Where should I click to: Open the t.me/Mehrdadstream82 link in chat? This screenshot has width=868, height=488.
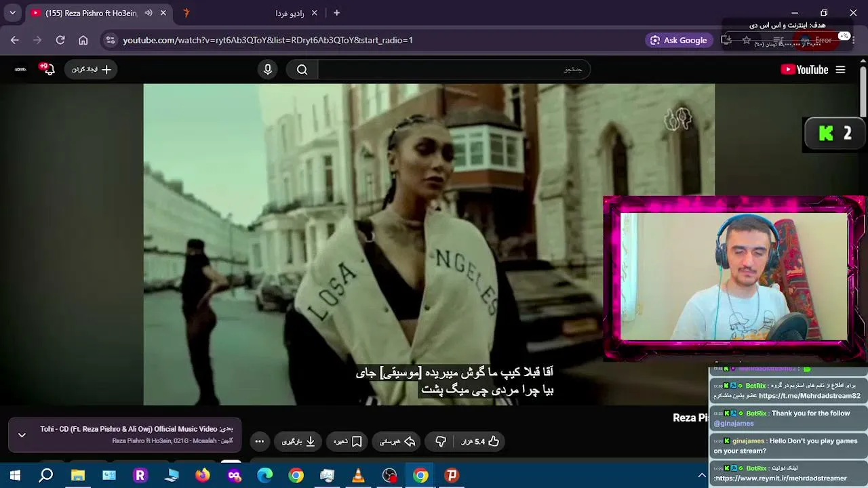810,396
